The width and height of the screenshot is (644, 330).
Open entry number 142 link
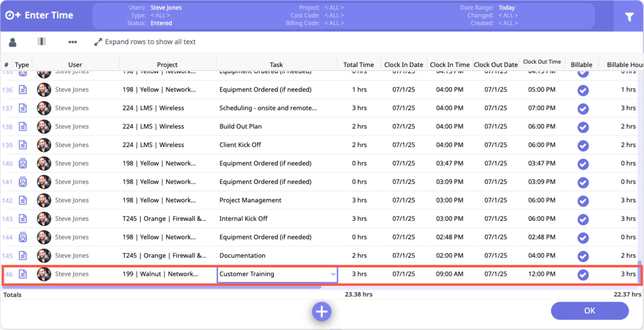tap(7, 201)
